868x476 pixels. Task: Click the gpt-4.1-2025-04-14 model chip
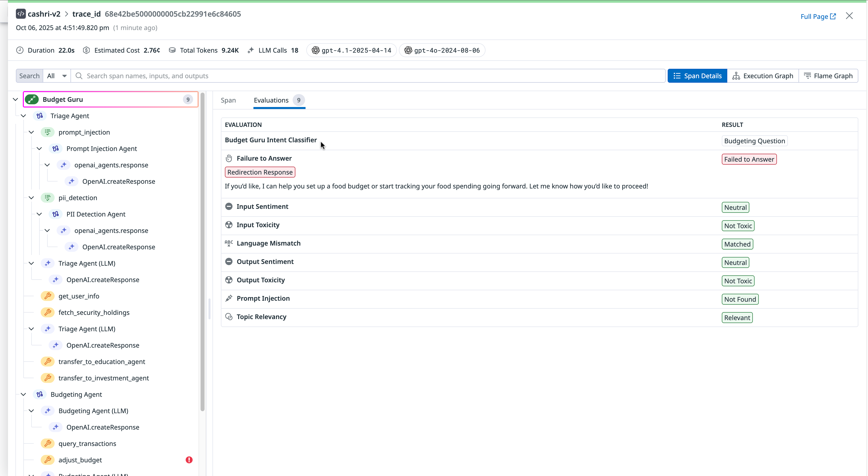351,50
